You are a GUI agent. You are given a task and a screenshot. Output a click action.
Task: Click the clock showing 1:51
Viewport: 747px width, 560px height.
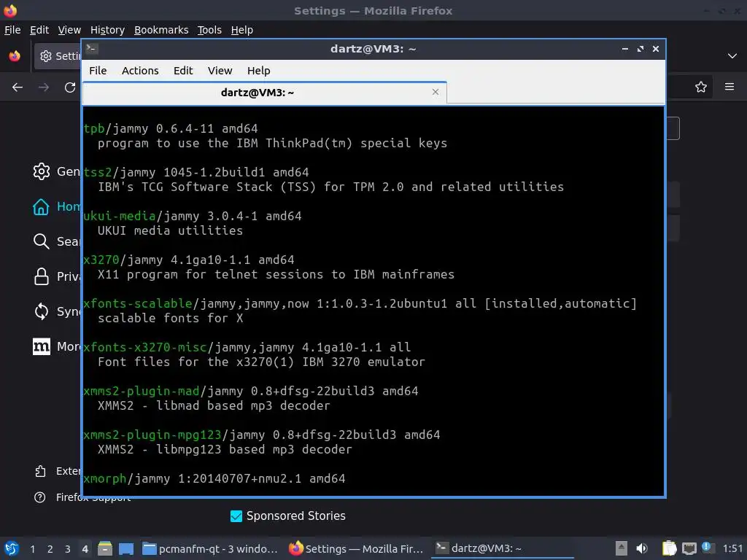732,548
